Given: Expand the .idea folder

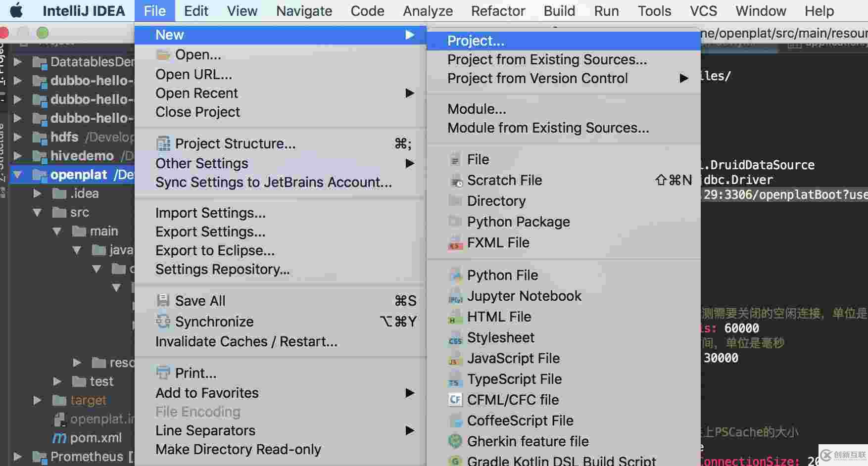Looking at the screenshot, I should pyautogui.click(x=37, y=193).
